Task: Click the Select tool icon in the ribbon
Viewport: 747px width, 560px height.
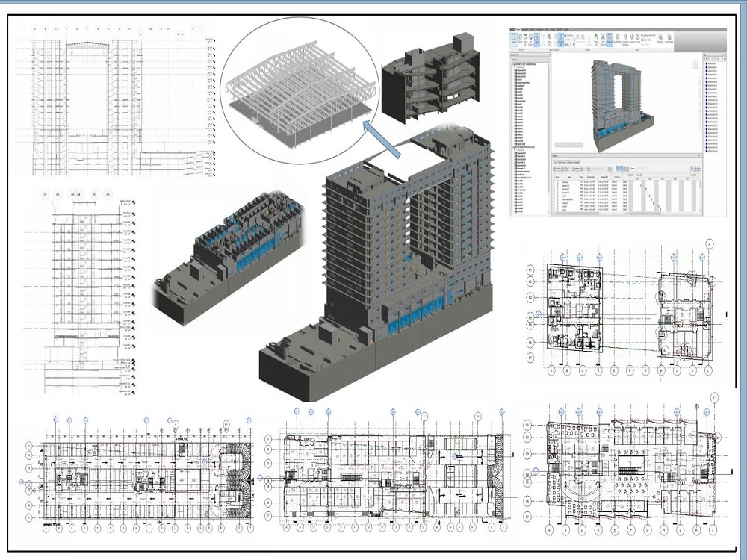Action: pyautogui.click(x=537, y=37)
